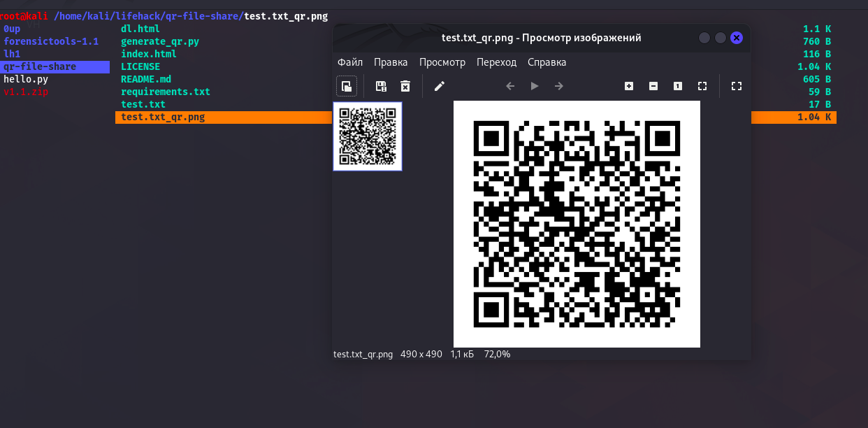Open the Файл menu

pyautogui.click(x=350, y=62)
